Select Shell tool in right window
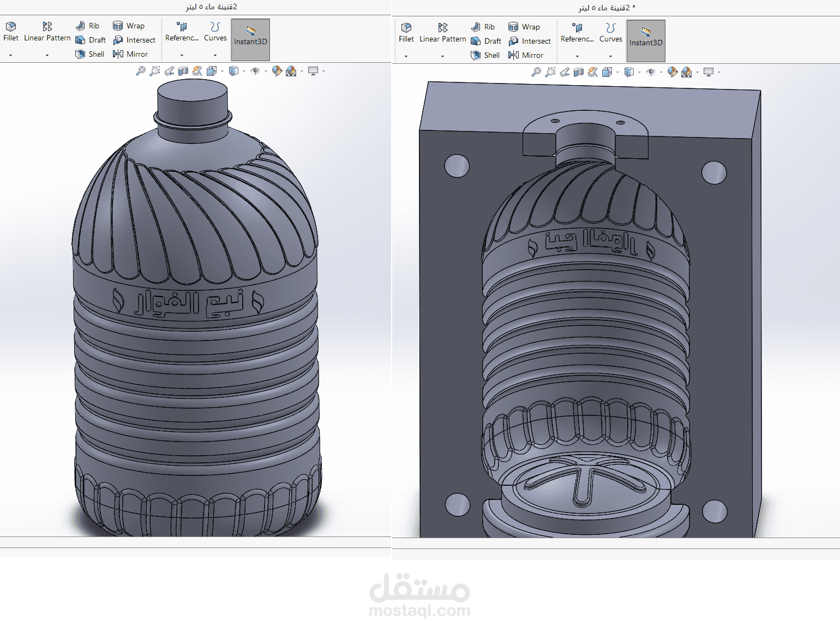This screenshot has width=840, height=632. coord(485,55)
